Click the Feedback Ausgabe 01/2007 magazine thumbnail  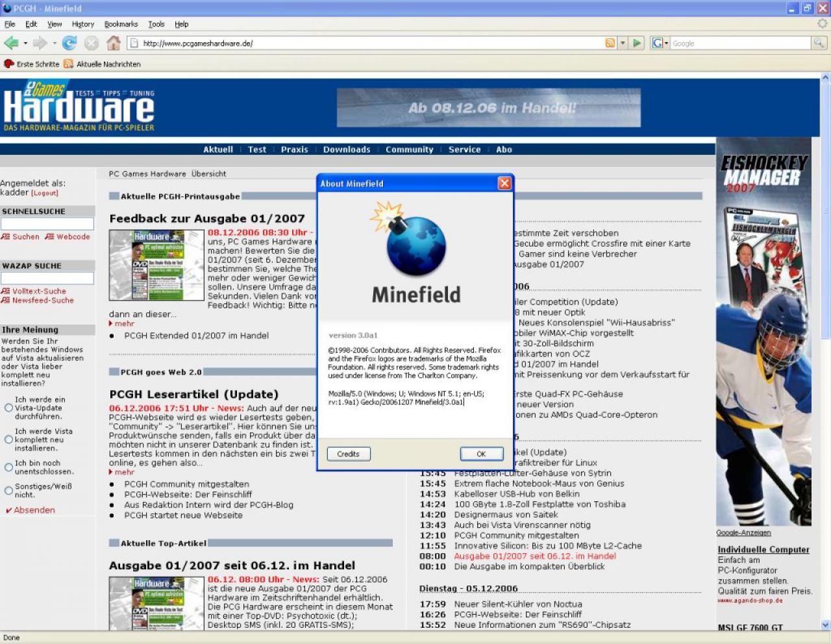156,265
